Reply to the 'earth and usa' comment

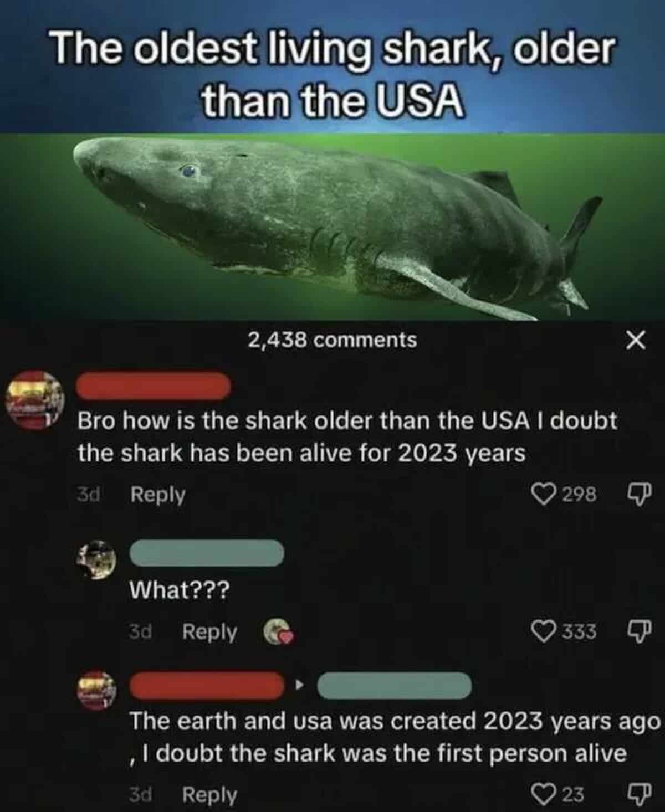coord(210,795)
